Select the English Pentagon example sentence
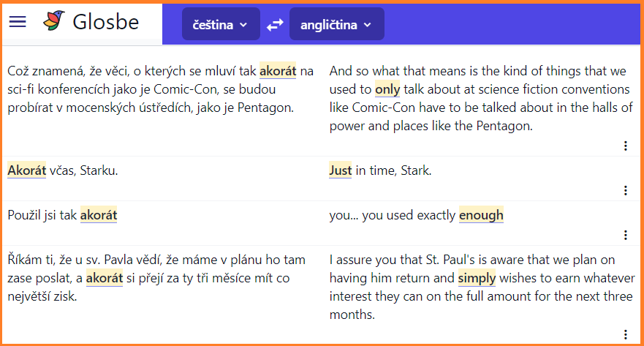Screen dimensions: 644x346 481,98
